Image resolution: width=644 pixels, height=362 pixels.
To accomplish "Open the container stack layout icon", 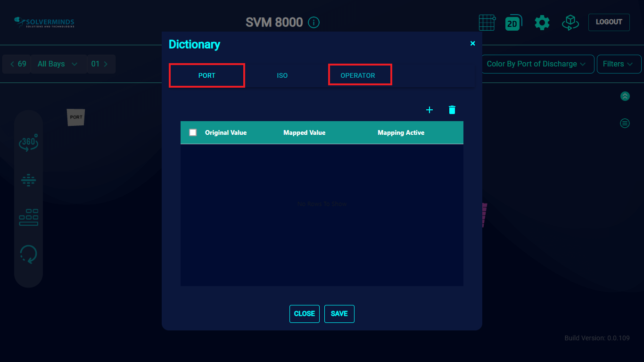I will 29,217.
